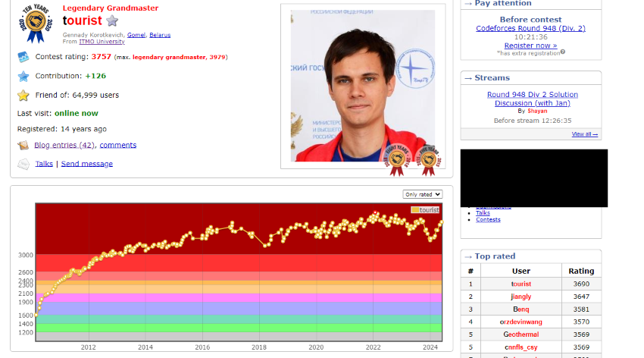Open Geothermal in Top rated table
The width and height of the screenshot is (644, 358).
coord(521,334)
